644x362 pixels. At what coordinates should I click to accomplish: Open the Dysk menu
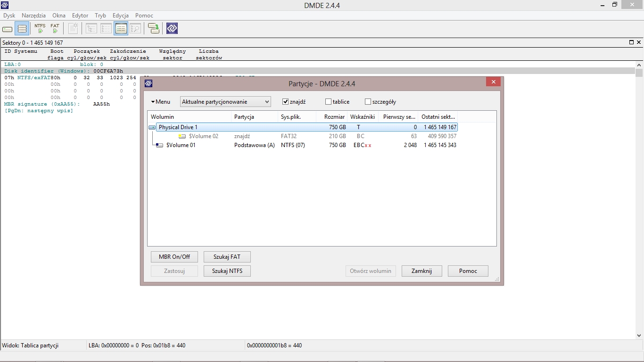pos(9,16)
